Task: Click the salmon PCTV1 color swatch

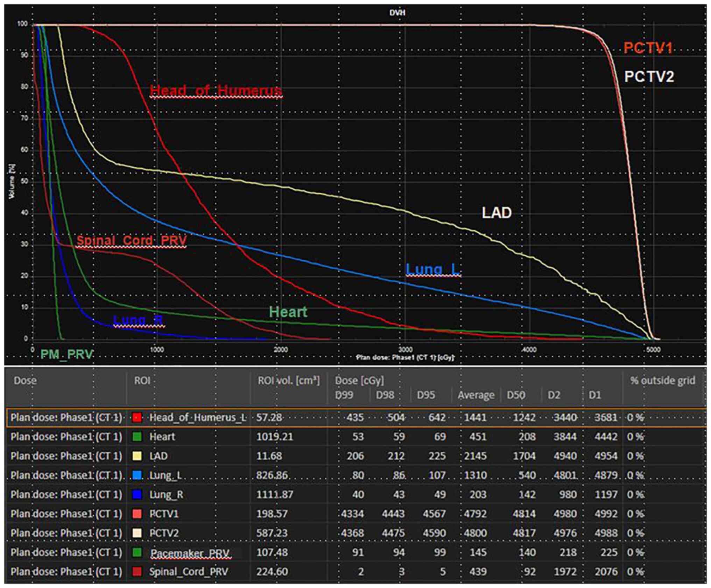Action: [137, 514]
